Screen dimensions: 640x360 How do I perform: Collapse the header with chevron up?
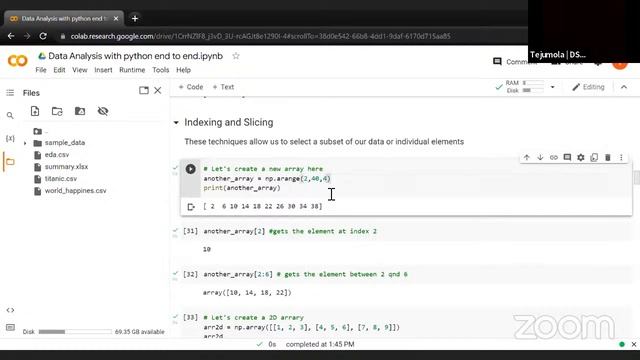[x=624, y=87]
